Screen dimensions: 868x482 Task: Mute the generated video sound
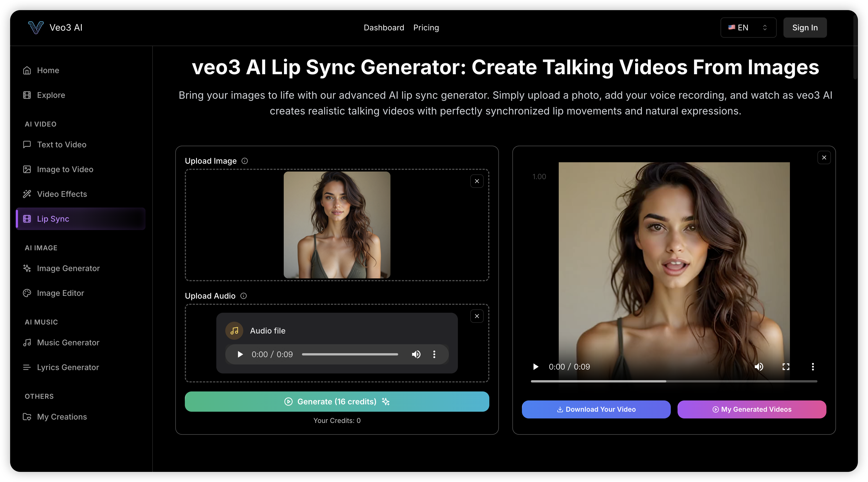[x=759, y=367]
